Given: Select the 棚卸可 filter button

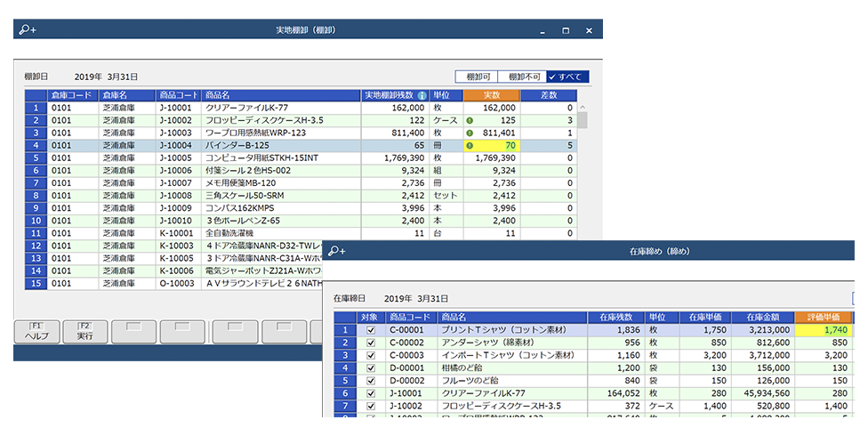Looking at the screenshot, I should pos(477,77).
